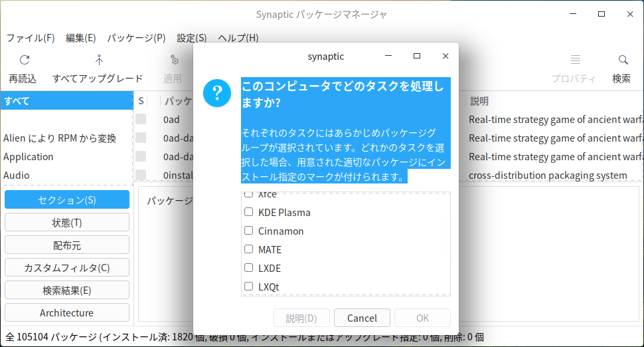Open the ファイル(F) menu

(31, 38)
